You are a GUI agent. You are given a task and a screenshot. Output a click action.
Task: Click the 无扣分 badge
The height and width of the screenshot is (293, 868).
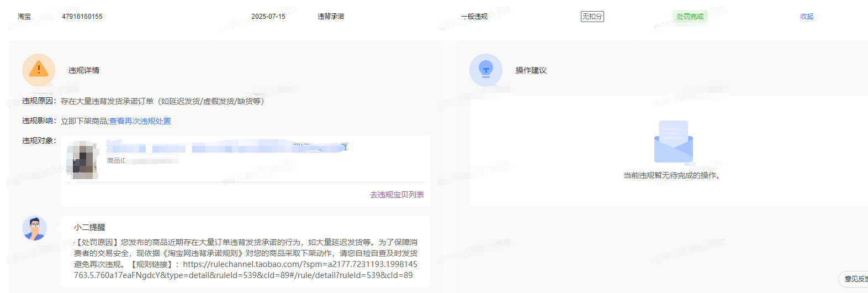592,17
